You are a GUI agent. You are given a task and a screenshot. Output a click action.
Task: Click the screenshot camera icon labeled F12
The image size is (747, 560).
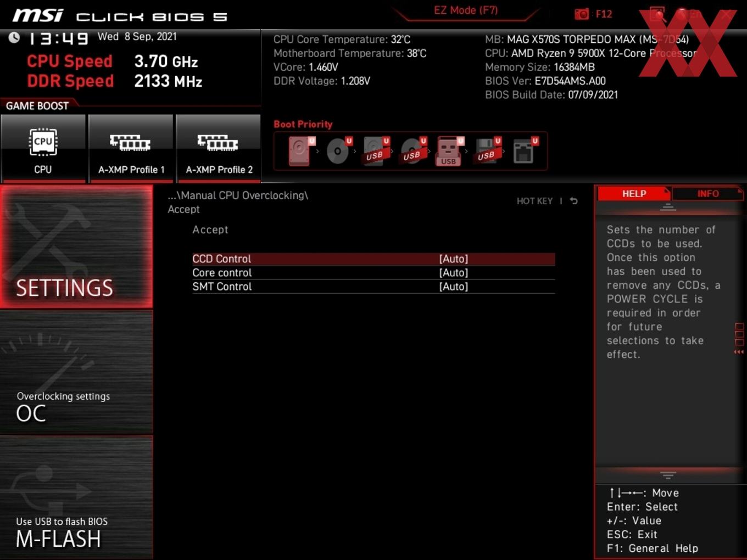[582, 14]
